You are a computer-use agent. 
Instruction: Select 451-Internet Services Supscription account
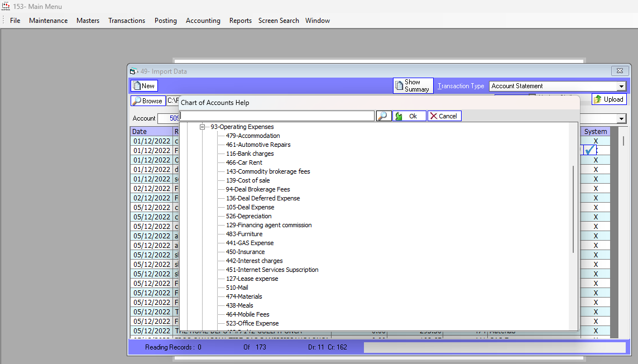click(272, 270)
